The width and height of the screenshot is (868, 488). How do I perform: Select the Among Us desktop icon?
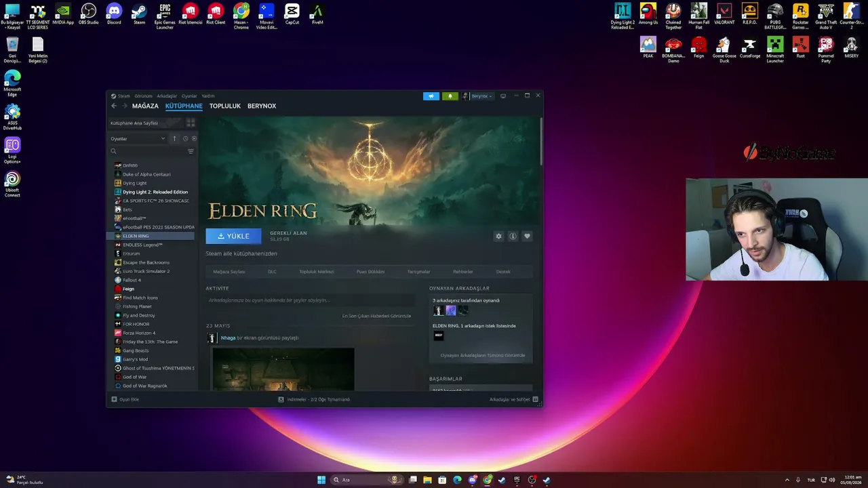pos(648,15)
